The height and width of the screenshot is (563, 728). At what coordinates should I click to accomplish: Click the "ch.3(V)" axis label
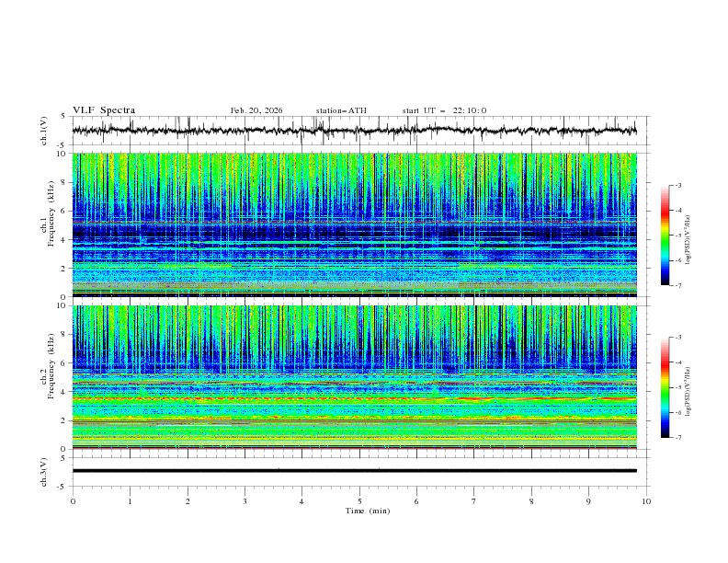pos(44,472)
